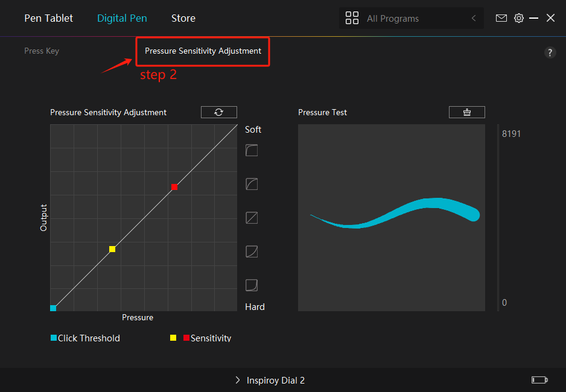The width and height of the screenshot is (566, 392).
Task: Click the cyan click threshold point
Action: coord(53,308)
